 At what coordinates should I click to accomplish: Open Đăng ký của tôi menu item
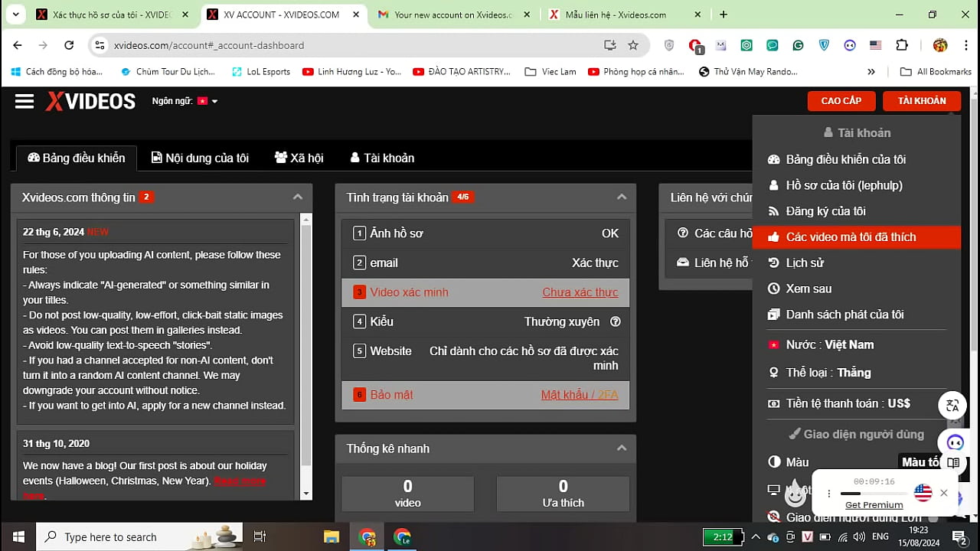pyautogui.click(x=825, y=211)
